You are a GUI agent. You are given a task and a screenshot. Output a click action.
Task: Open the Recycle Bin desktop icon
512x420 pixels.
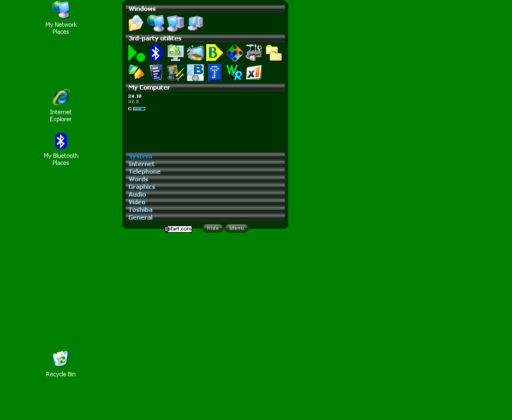61,364
